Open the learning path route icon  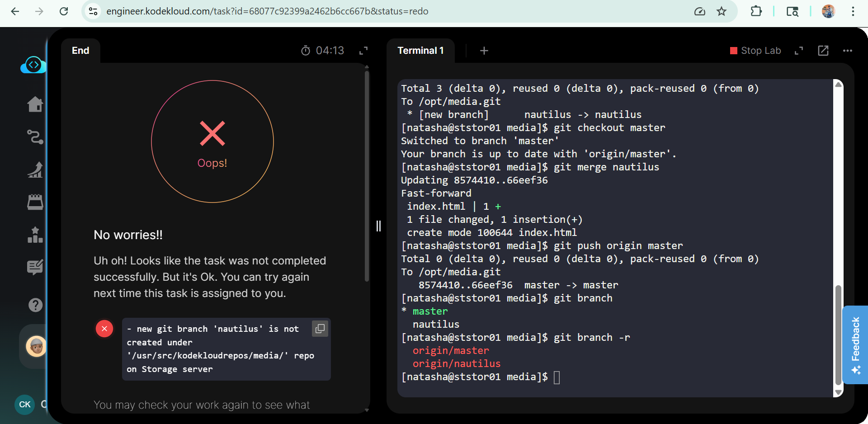click(x=35, y=137)
